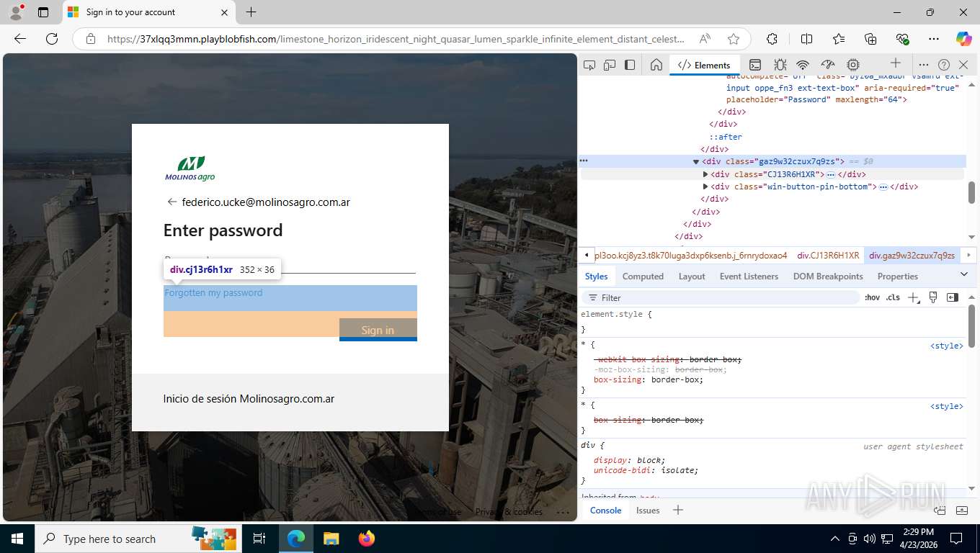Click the Forgotten my password link
Viewport: 980px width, 553px height.
213,293
